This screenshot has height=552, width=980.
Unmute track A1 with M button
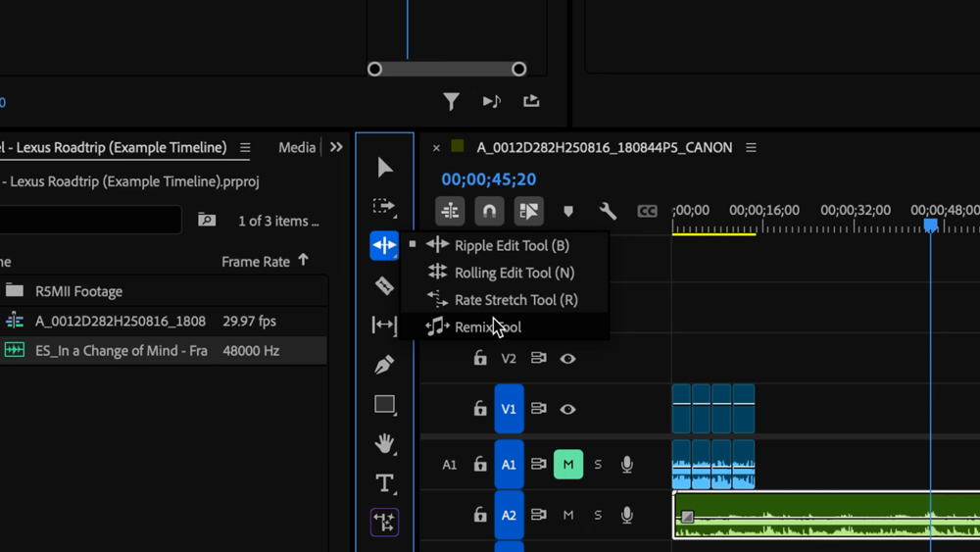click(x=568, y=465)
